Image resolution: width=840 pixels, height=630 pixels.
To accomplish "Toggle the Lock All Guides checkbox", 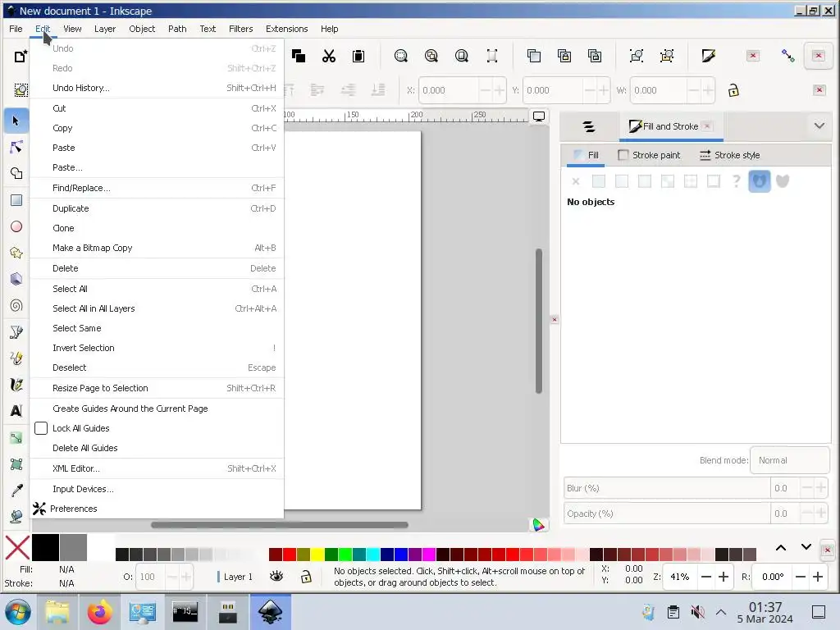I will 41,428.
